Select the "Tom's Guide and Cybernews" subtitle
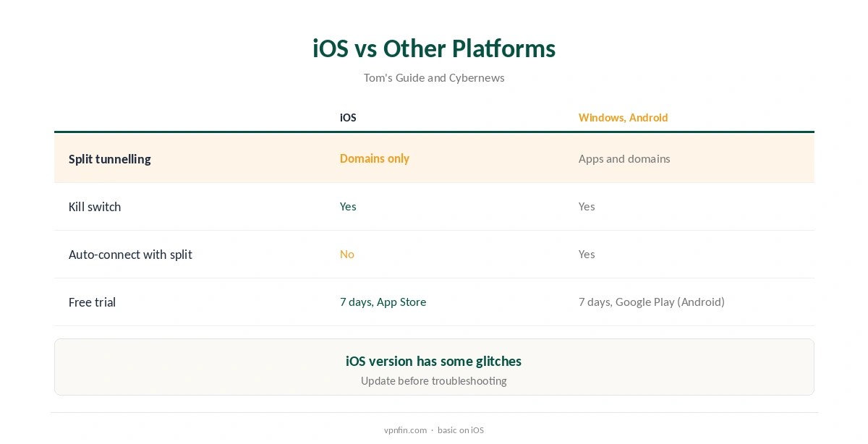Screen dimensions: 868x444 coord(434,77)
